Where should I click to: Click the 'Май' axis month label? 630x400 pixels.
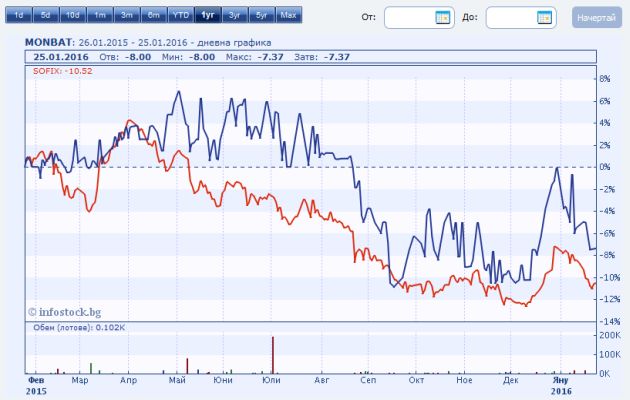(x=177, y=380)
